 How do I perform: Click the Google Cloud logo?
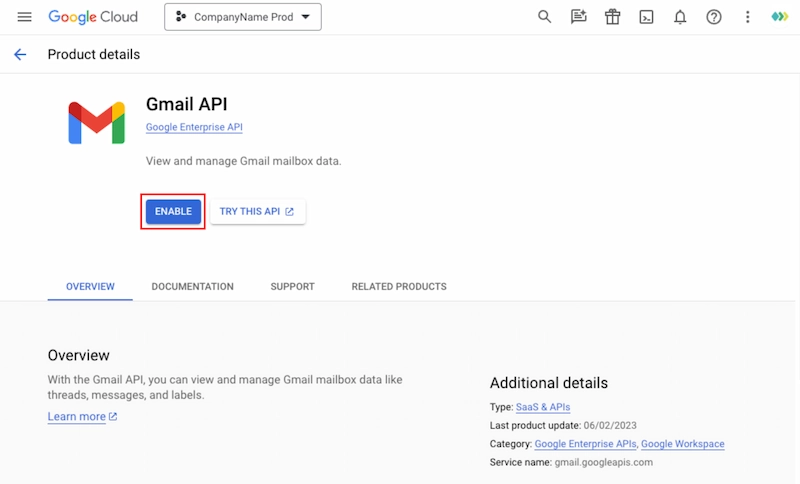pyautogui.click(x=94, y=17)
